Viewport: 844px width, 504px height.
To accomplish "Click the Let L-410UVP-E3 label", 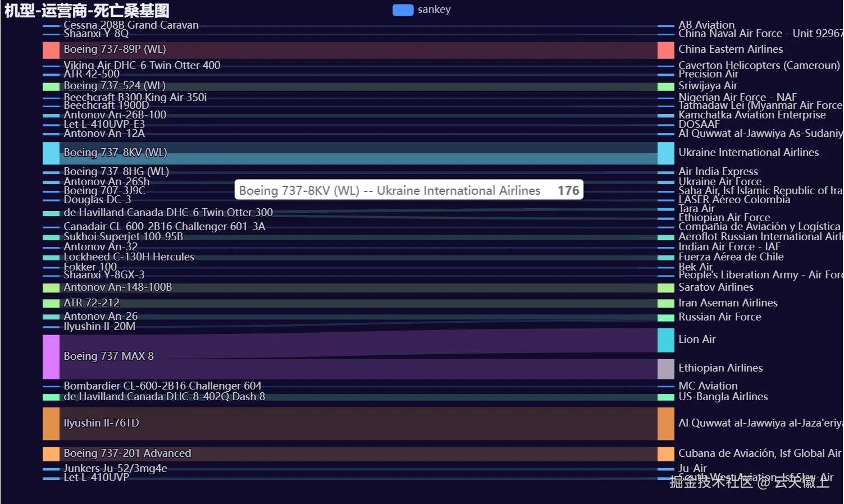I will click(104, 125).
